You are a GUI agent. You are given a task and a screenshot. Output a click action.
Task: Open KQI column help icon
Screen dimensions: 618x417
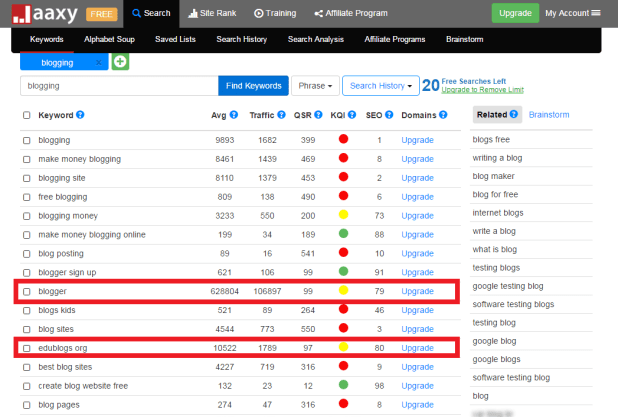352,115
